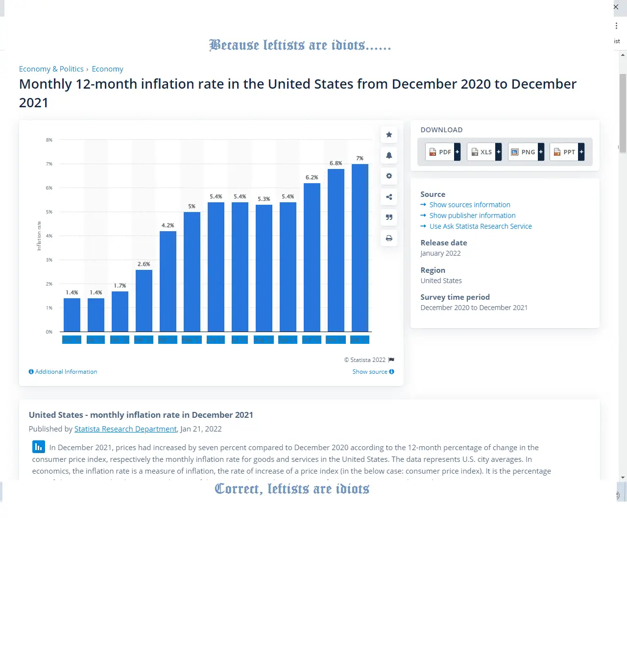Click the bar labeled 6.2%
The image size is (627, 672).
coord(312,258)
